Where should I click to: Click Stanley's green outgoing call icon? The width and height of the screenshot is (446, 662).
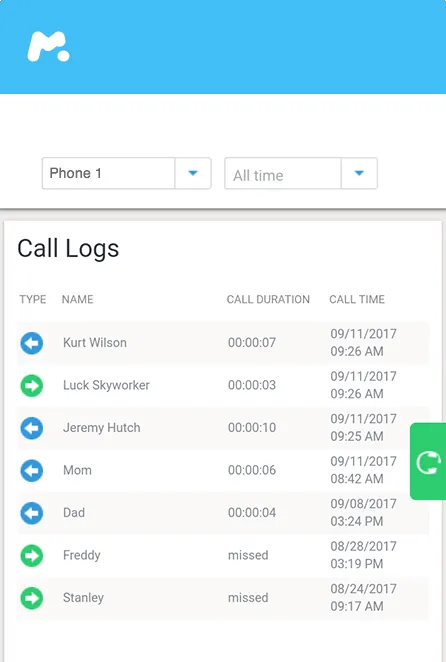(x=32, y=598)
